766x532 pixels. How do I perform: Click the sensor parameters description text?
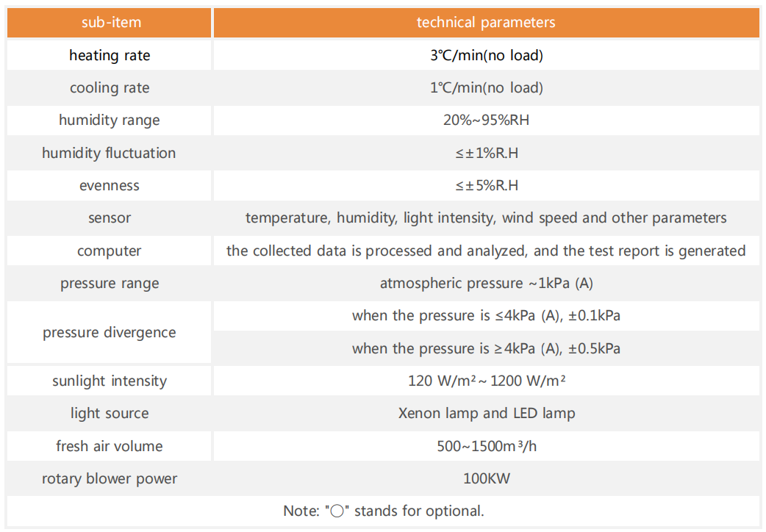(x=486, y=218)
